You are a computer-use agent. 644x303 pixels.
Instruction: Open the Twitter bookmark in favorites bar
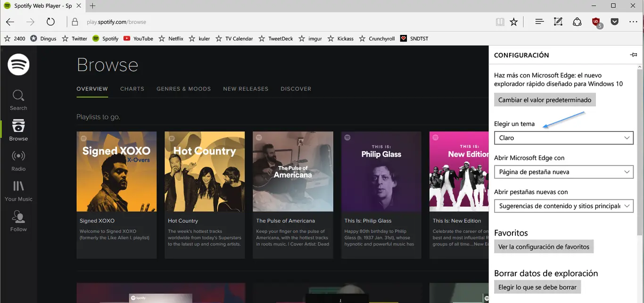tap(74, 39)
